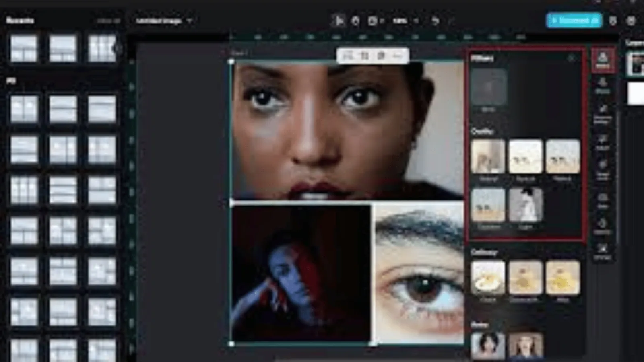Screen dimensions: 644x362
Task: Open the Filters tool in right sidebar
Action: click(603, 60)
